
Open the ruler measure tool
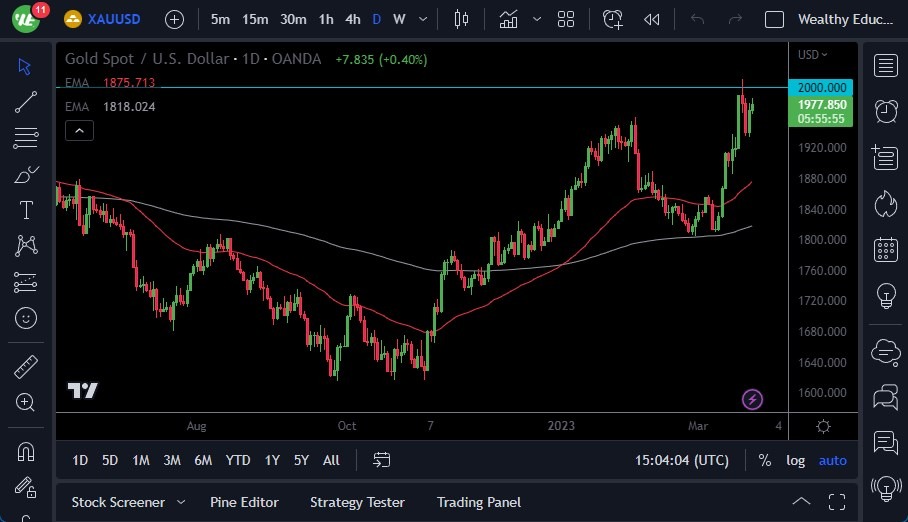click(x=26, y=367)
